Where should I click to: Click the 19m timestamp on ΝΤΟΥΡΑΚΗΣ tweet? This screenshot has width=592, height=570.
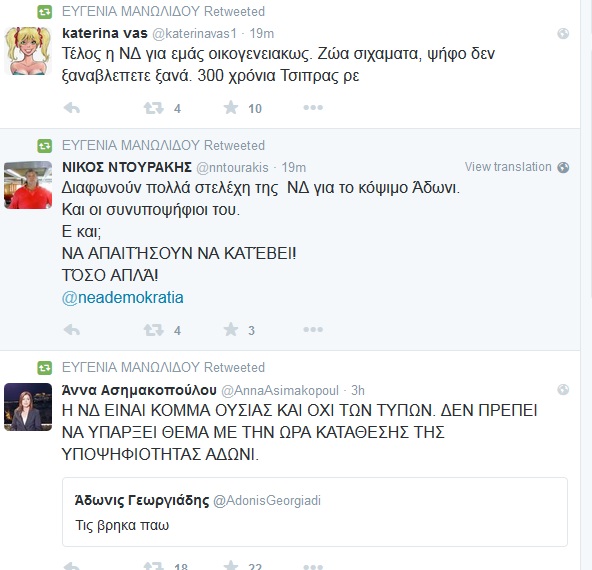294,167
